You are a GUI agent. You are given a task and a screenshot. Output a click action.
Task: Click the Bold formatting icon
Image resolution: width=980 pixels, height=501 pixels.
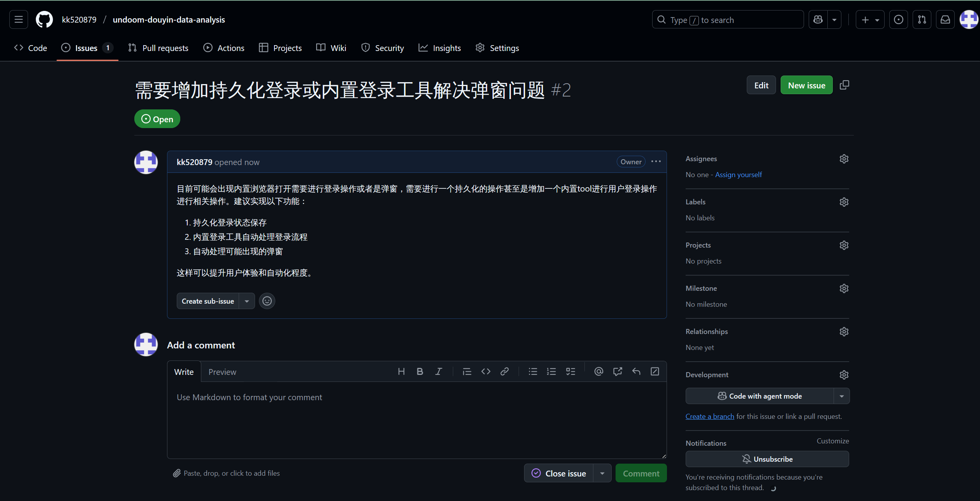[420, 372]
